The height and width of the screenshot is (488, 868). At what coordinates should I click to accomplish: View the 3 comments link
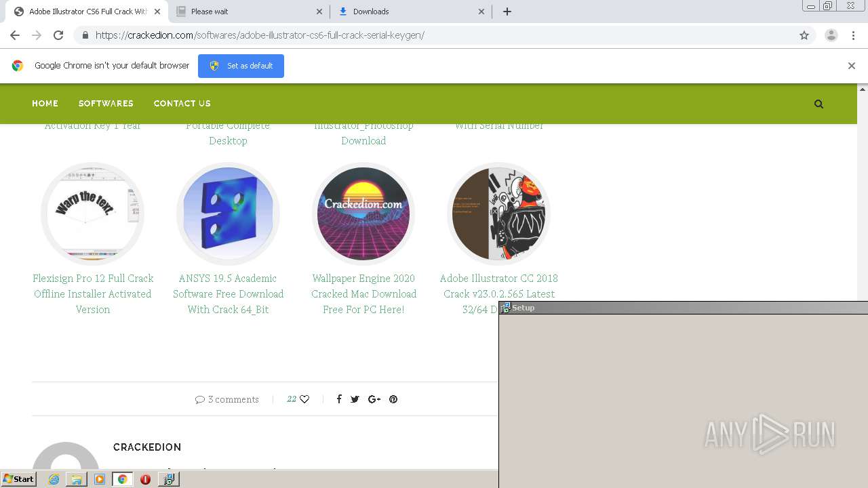(227, 399)
